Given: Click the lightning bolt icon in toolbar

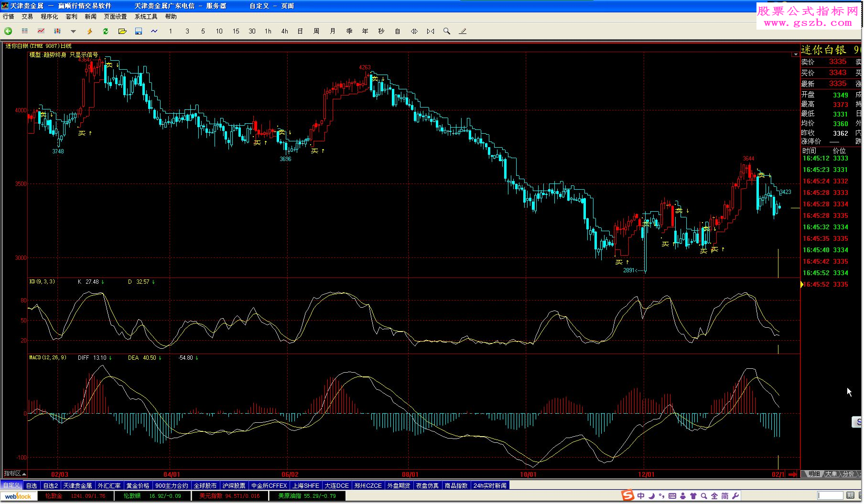Looking at the screenshot, I should pos(89,31).
